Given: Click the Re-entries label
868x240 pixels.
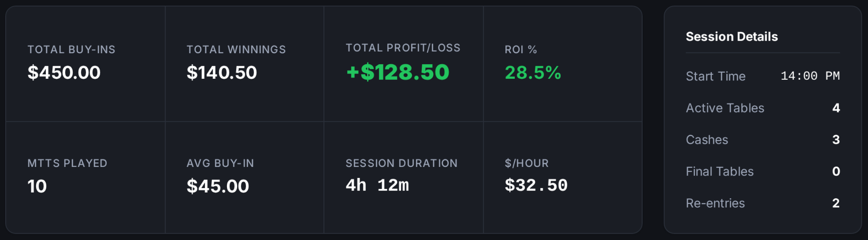Looking at the screenshot, I should coord(715,203).
